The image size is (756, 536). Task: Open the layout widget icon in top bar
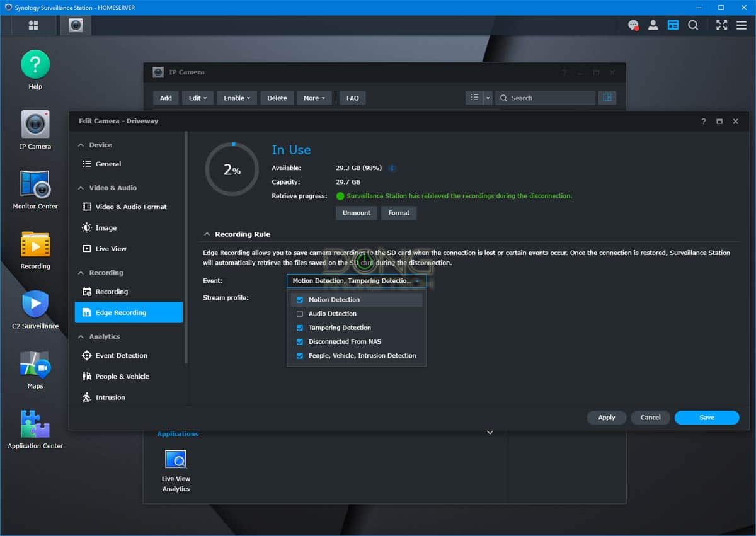tap(673, 25)
